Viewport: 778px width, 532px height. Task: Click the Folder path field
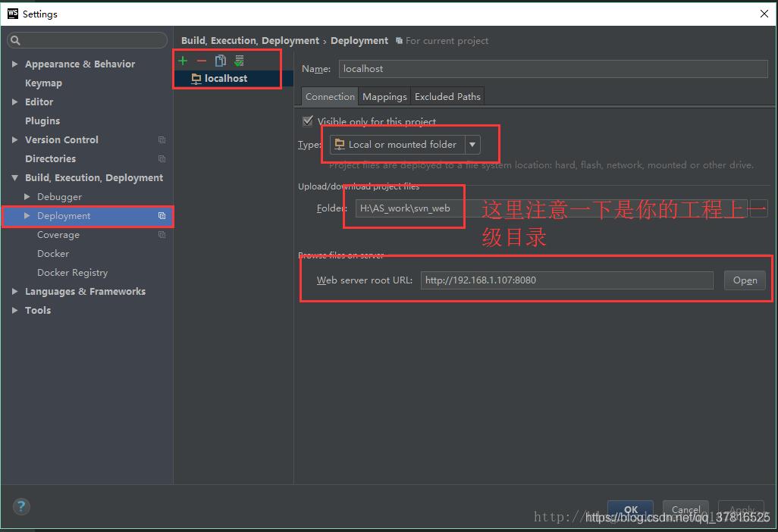(551, 208)
